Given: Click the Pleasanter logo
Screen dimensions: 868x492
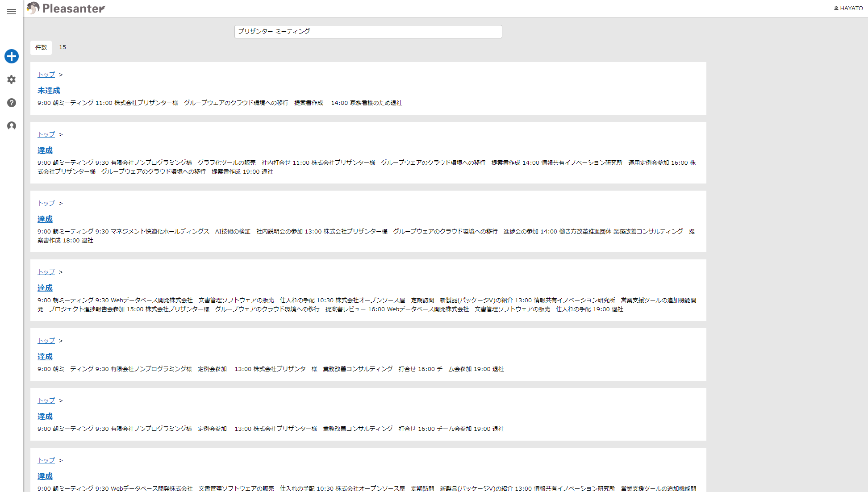Looking at the screenshot, I should 66,8.
